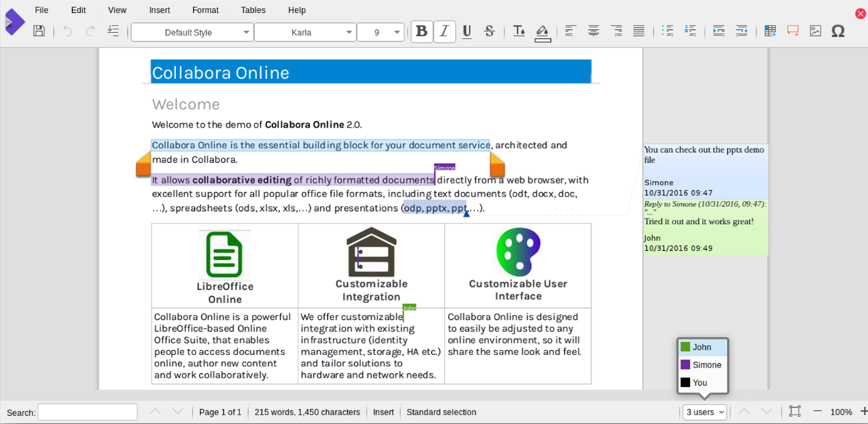Click the Collabora Online title heading
868x424 pixels.
[220, 73]
